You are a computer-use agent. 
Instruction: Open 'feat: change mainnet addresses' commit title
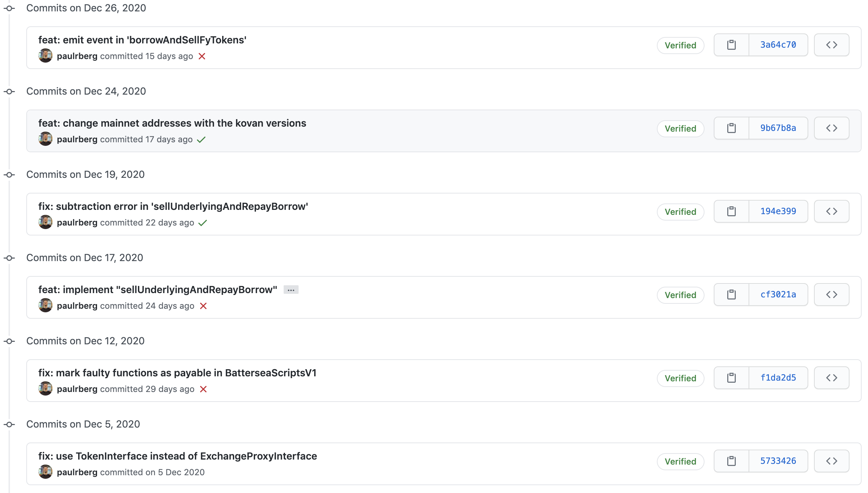[x=172, y=123]
